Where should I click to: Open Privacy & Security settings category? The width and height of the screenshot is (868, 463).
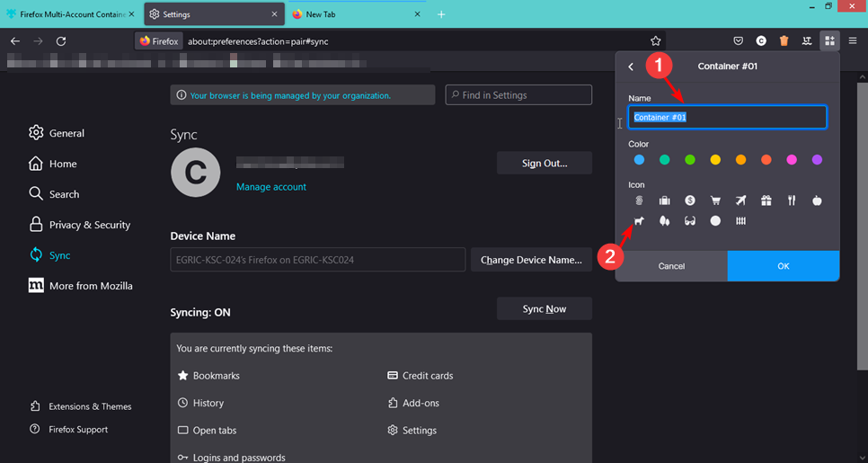(x=79, y=225)
